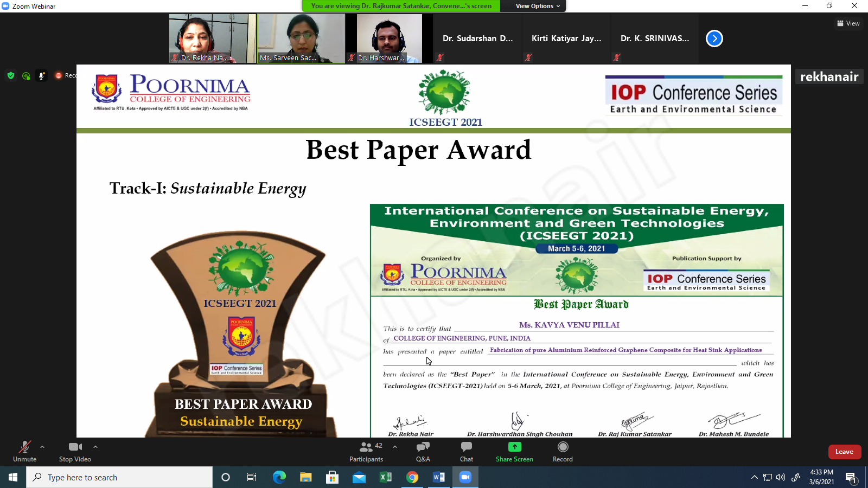Start recording with Record button
This screenshot has width=868, height=488.
point(563,451)
